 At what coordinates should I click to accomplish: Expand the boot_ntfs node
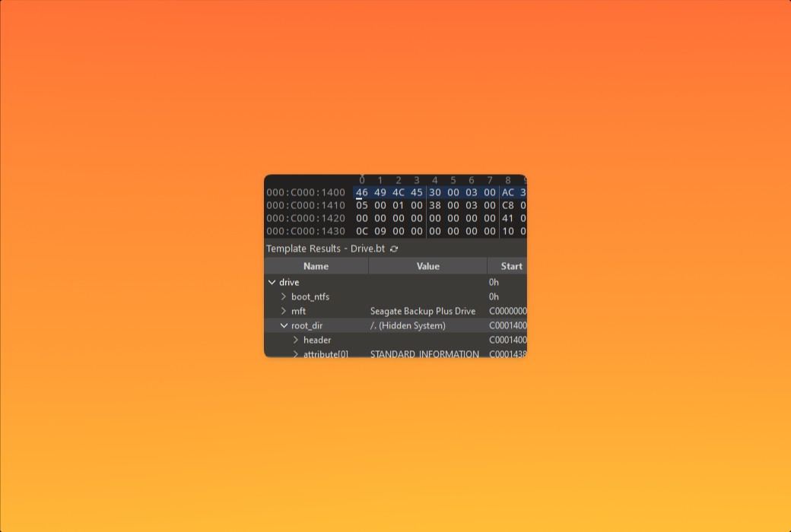(283, 296)
